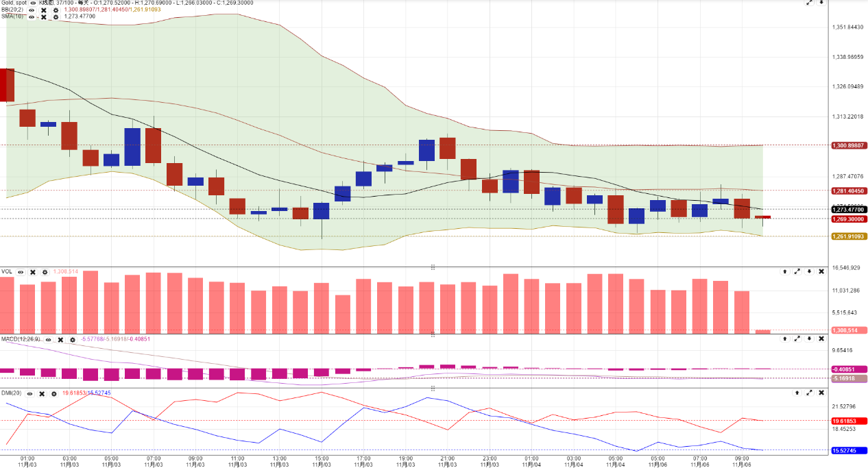Open the VOL indicator settings gear
This screenshot has height=468, width=868.
tap(45, 272)
